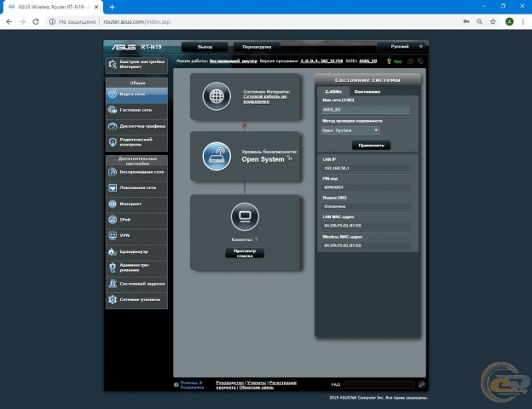Click the green profile avatar in Chrome

509,21
